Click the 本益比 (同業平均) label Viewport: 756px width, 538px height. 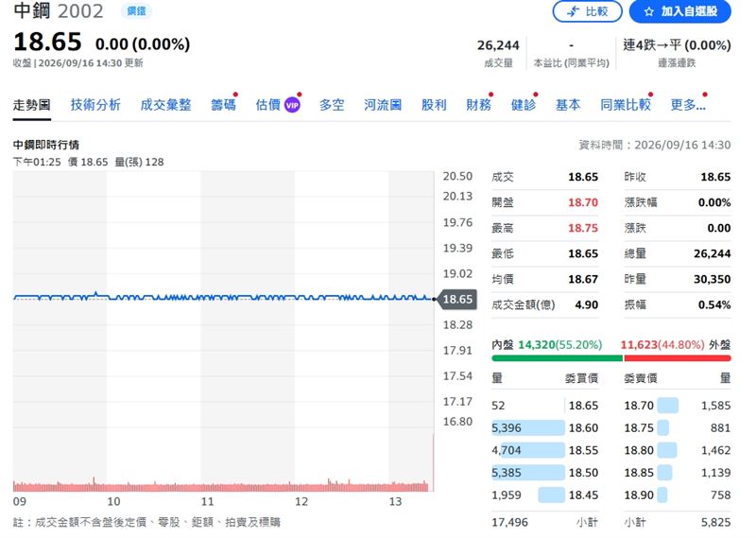pos(572,63)
